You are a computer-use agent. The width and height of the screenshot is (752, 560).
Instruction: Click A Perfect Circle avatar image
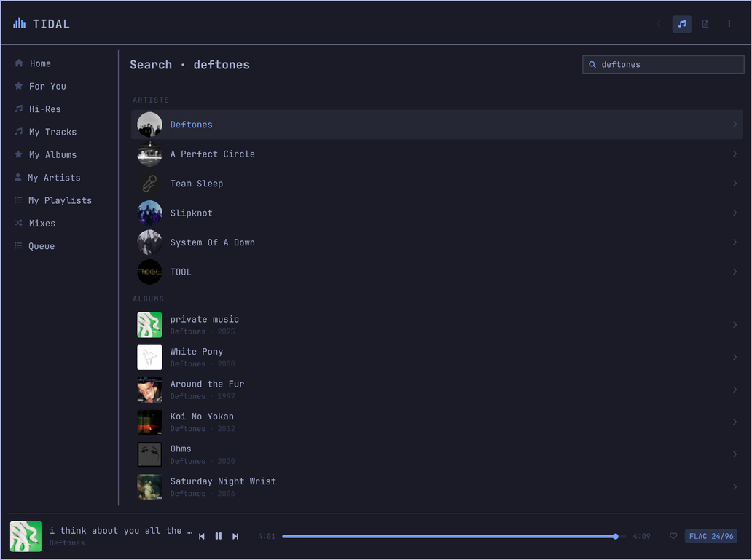(149, 154)
